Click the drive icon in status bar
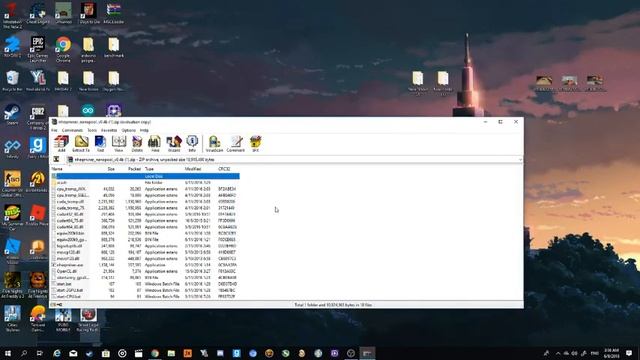Screen dimensions: 640x360 (x=54, y=304)
